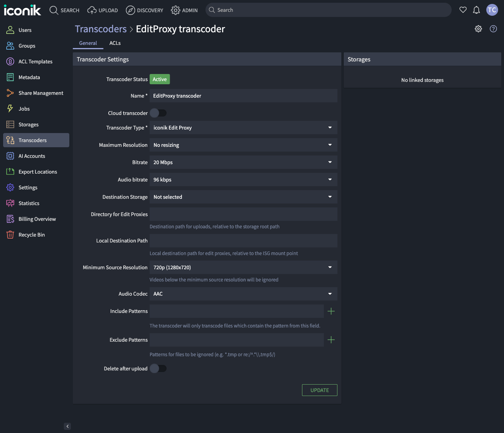The height and width of the screenshot is (433, 504).
Task: Open the DISCOVERY menu in the top bar
Action: pos(145,10)
